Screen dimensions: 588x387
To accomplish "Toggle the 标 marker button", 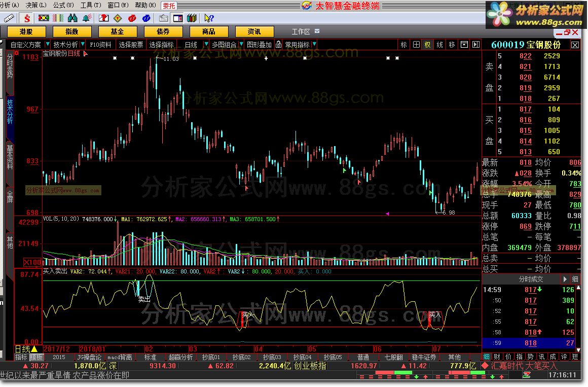I will (x=403, y=45).
